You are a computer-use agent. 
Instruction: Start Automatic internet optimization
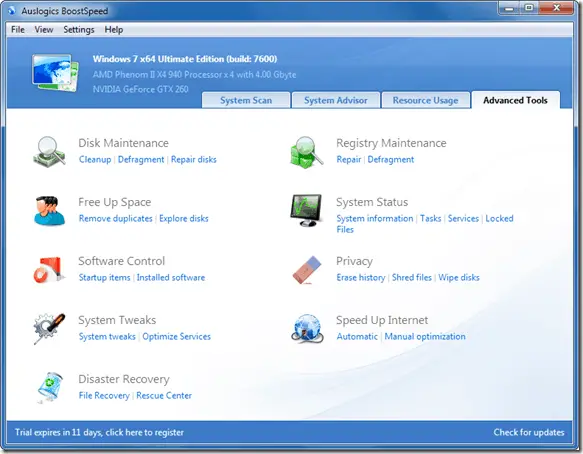pos(357,337)
